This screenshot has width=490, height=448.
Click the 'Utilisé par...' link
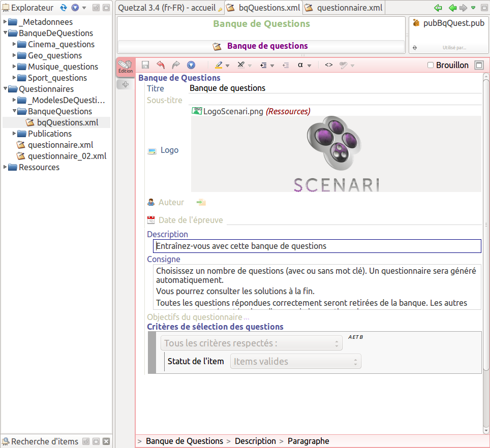point(454,48)
